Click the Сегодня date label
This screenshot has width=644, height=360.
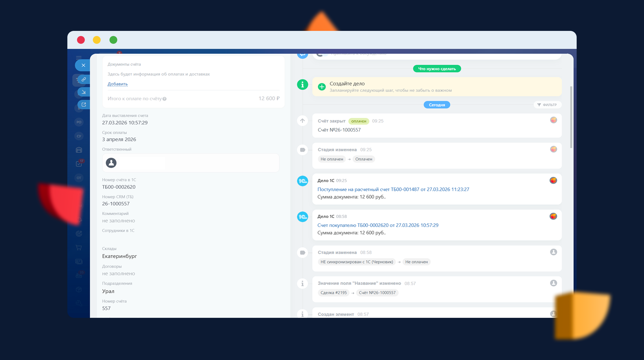pos(437,105)
